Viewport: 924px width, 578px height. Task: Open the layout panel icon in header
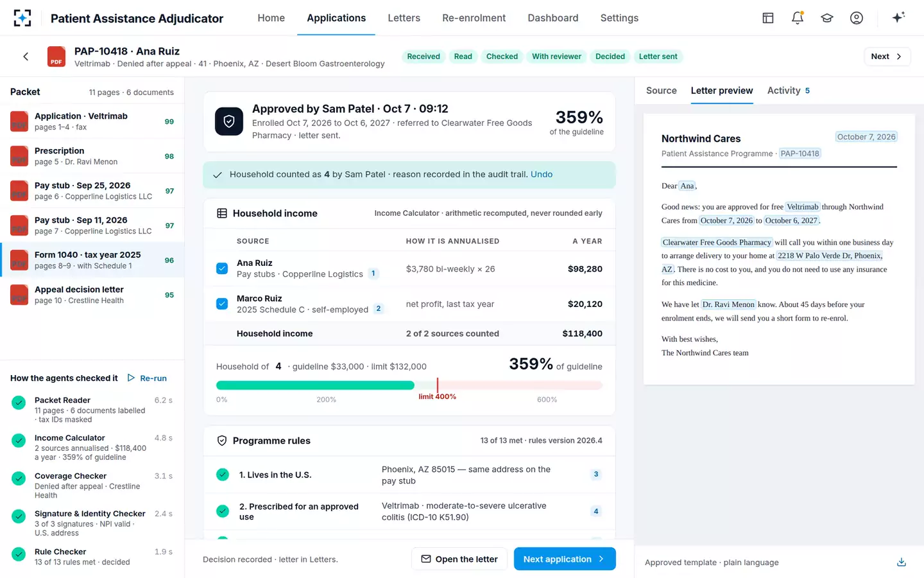[768, 18]
